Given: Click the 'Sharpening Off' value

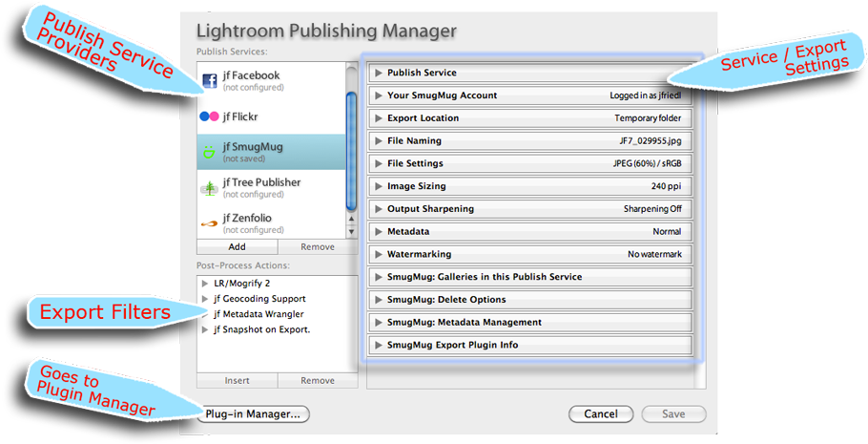Looking at the screenshot, I should (x=652, y=209).
